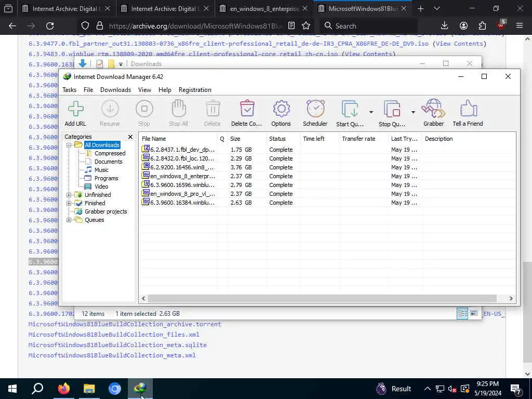Screen dimensions: 532x399
Task: Close the Categories panel
Action: point(130,137)
